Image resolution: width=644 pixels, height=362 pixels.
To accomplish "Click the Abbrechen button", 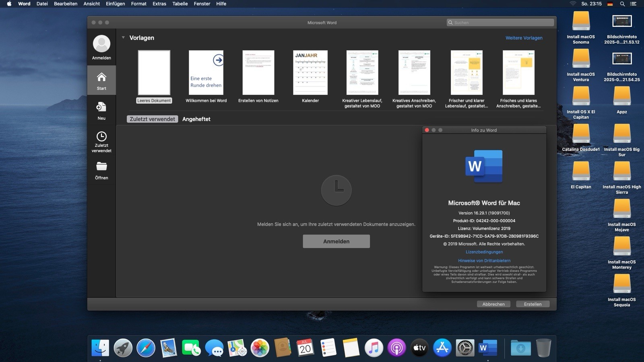I will click(493, 304).
